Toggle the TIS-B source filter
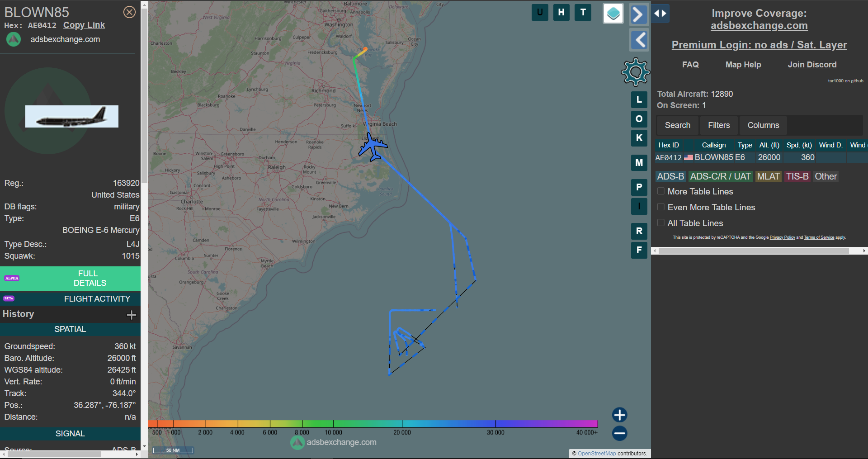This screenshot has height=459, width=868. tap(797, 176)
